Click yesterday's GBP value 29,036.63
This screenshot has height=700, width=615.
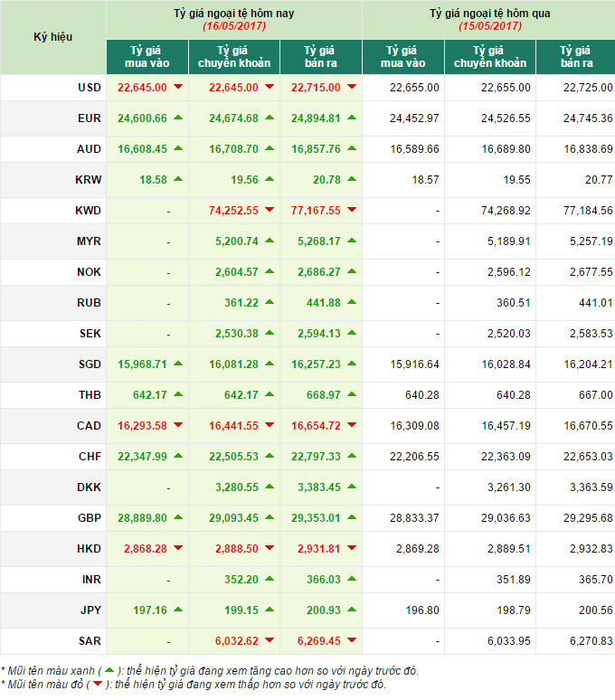click(506, 518)
